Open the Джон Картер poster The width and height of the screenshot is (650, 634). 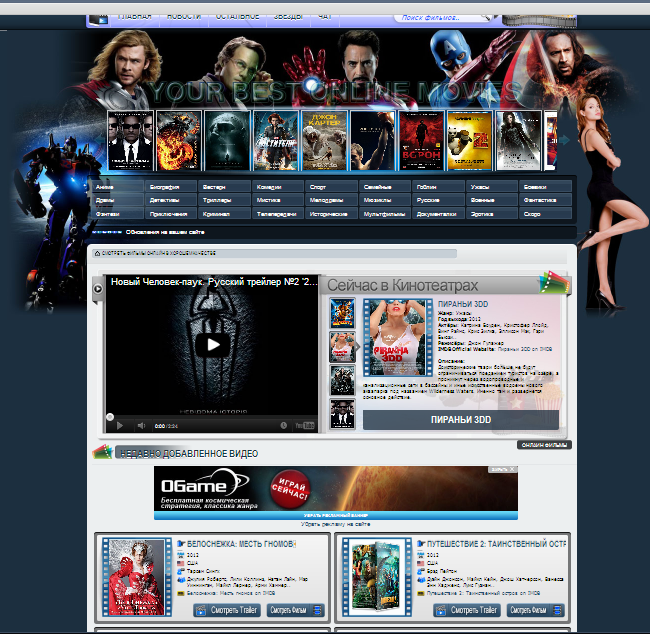tap(324, 141)
